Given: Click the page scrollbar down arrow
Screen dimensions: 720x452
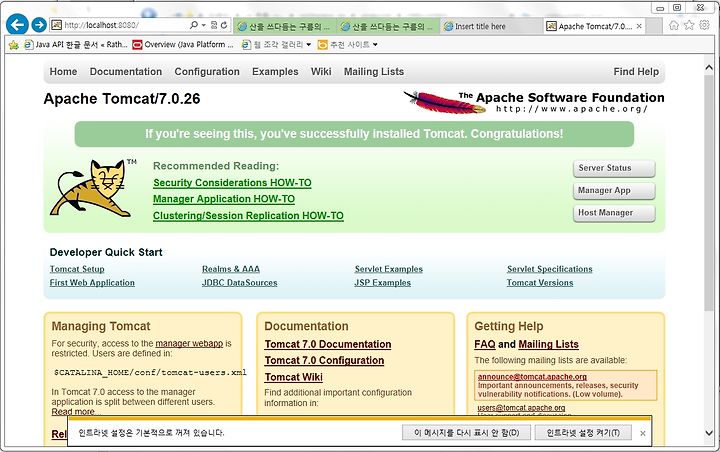Looking at the screenshot, I should point(709,433).
